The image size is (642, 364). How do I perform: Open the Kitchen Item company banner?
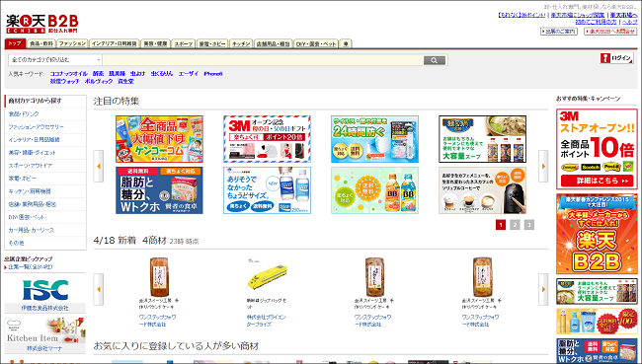point(45,330)
